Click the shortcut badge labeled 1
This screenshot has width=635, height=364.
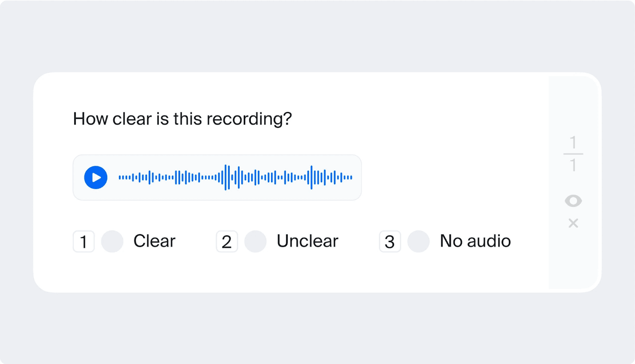pos(83,242)
